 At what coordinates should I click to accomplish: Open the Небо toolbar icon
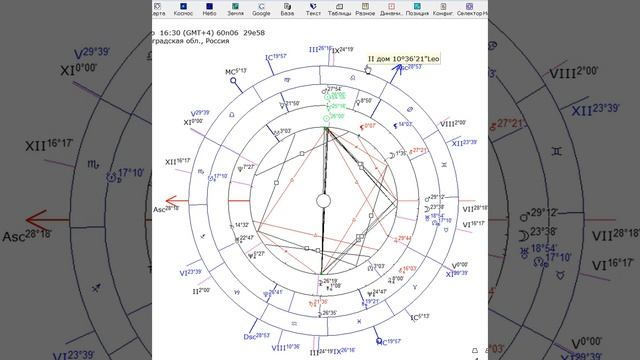point(209,9)
